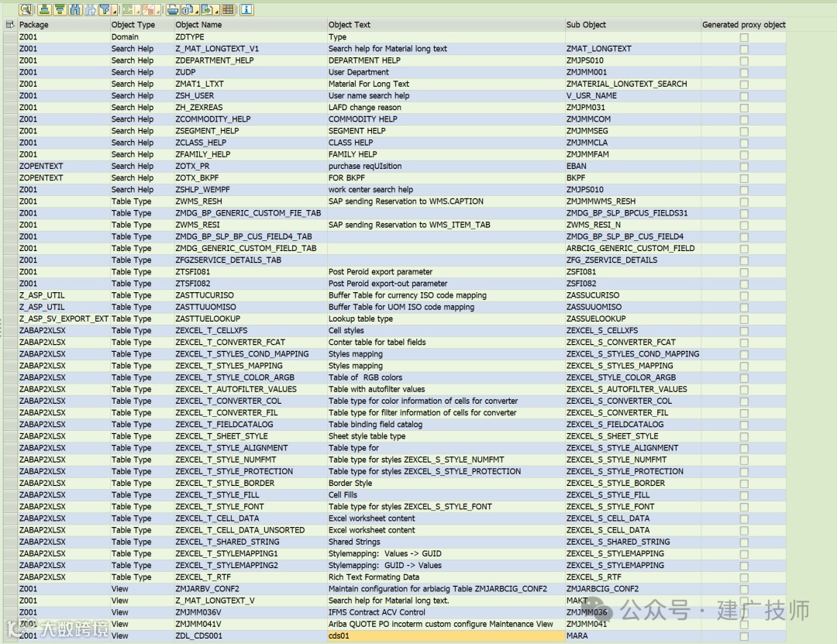Select row selector for ZDL_CDS001 row

click(x=10, y=635)
